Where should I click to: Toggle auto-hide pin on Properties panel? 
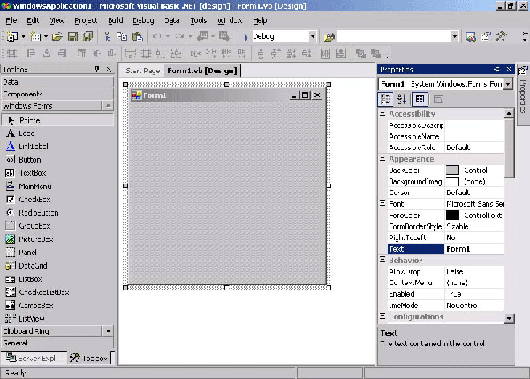pyautogui.click(x=497, y=69)
